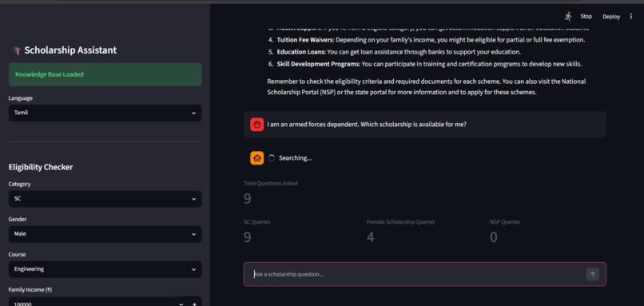This screenshot has height=306, width=644.
Task: Click the Female Scholarship Queries value 4
Action: [371, 237]
